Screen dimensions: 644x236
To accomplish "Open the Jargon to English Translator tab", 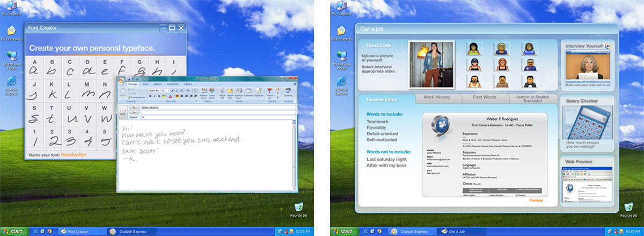I will coord(533,98).
